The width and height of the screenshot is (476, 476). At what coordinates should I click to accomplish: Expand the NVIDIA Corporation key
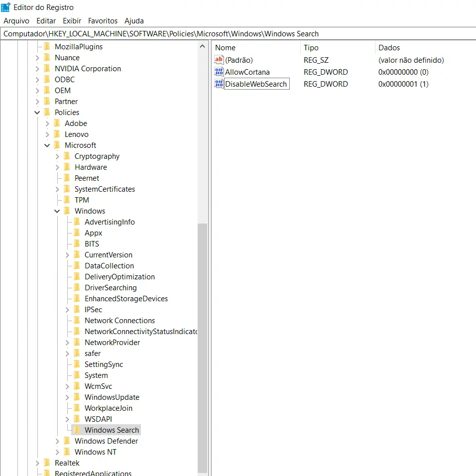pos(37,69)
